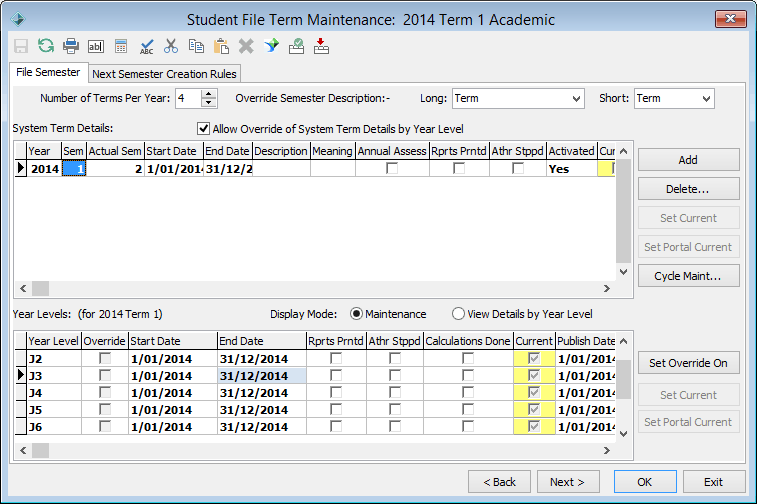Click the Delete... button
The height and width of the screenshot is (504, 757).
(688, 189)
